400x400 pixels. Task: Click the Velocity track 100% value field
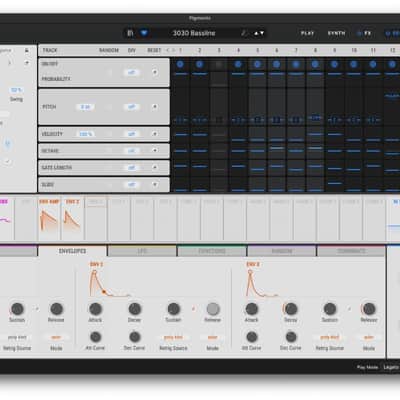pos(85,134)
